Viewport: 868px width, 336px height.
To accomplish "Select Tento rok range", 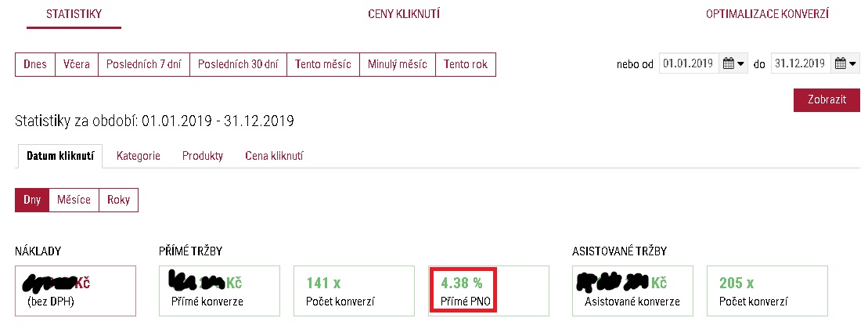I will (x=466, y=64).
